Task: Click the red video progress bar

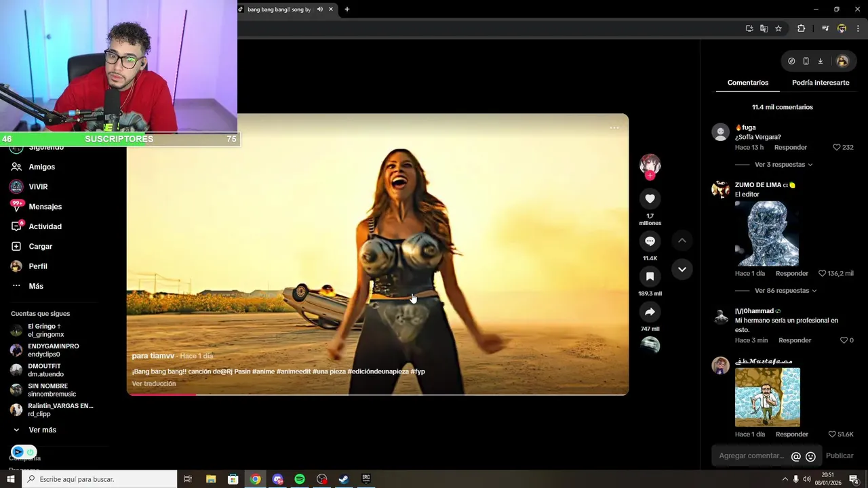Action: click(161, 394)
